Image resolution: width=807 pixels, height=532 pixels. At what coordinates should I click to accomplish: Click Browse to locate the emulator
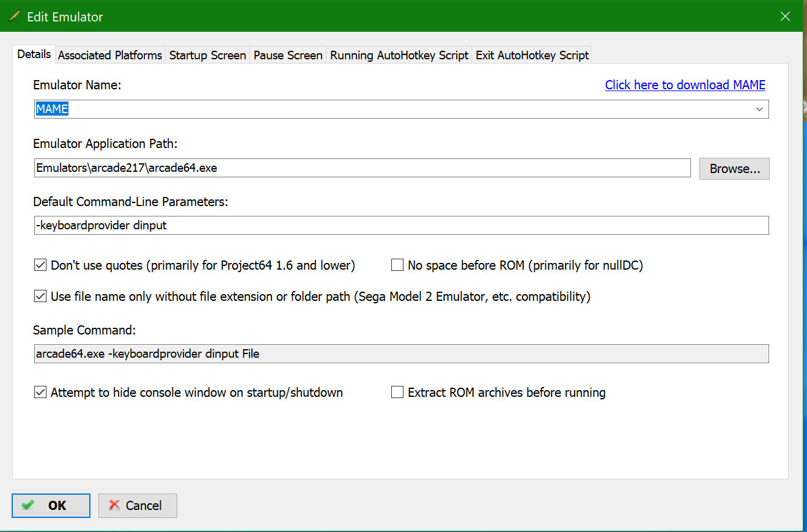(734, 169)
